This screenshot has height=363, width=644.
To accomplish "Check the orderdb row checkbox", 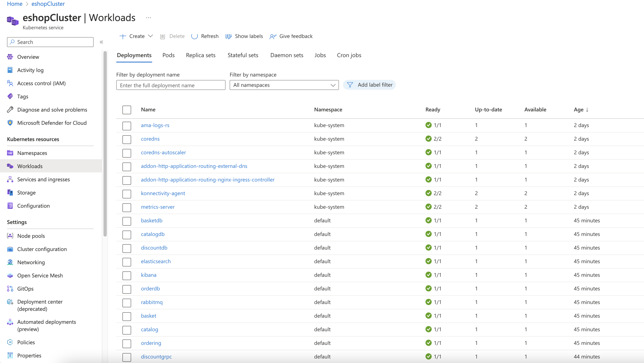I will point(127,289).
